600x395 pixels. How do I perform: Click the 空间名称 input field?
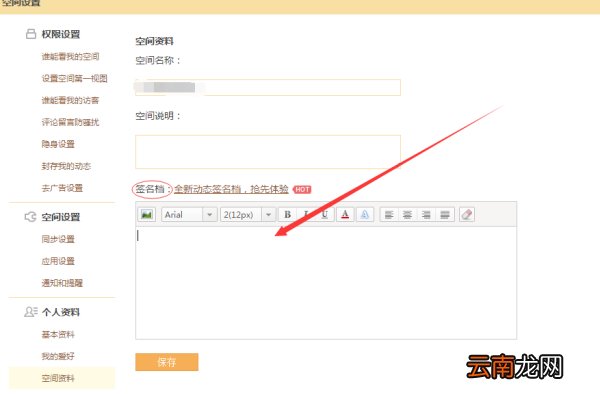coord(268,87)
